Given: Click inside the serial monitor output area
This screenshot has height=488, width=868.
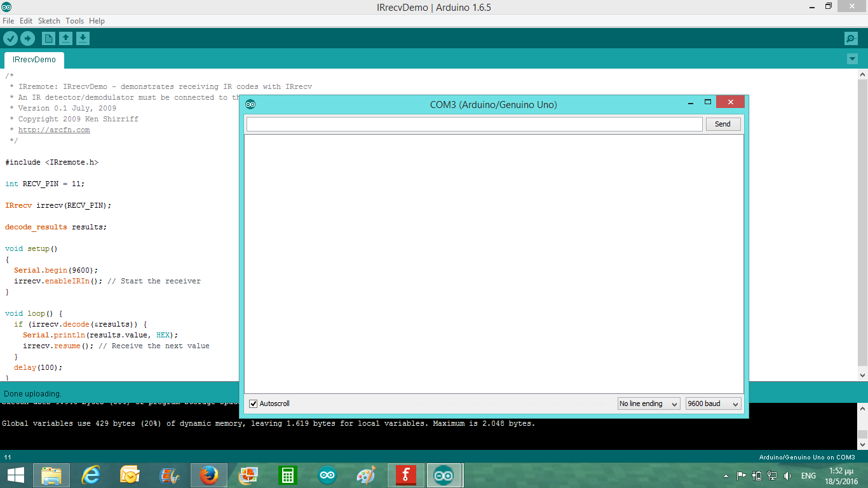Looking at the screenshot, I should pos(494,264).
